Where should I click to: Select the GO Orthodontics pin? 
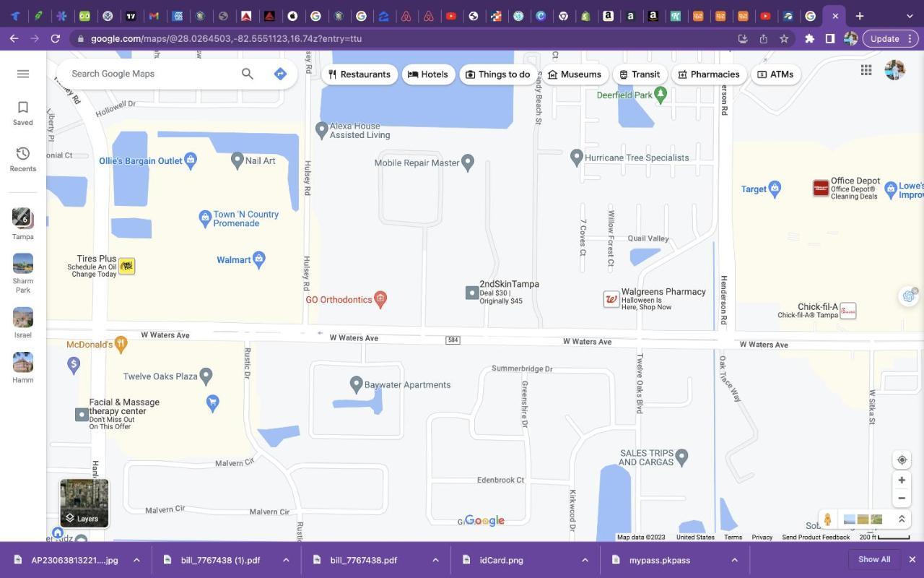coord(381,299)
